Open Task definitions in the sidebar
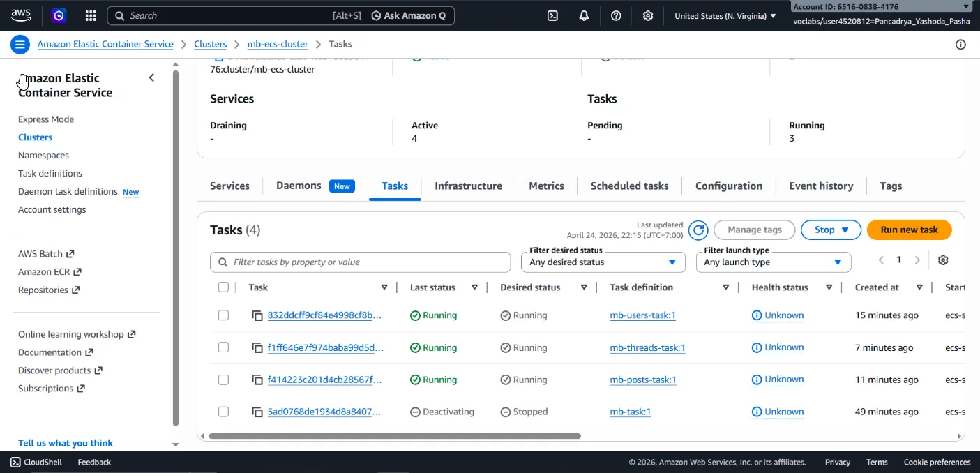Image resolution: width=980 pixels, height=473 pixels. click(x=50, y=173)
